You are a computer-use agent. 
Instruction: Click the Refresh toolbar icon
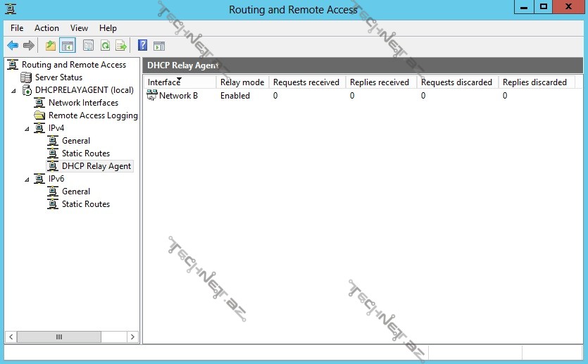point(105,46)
